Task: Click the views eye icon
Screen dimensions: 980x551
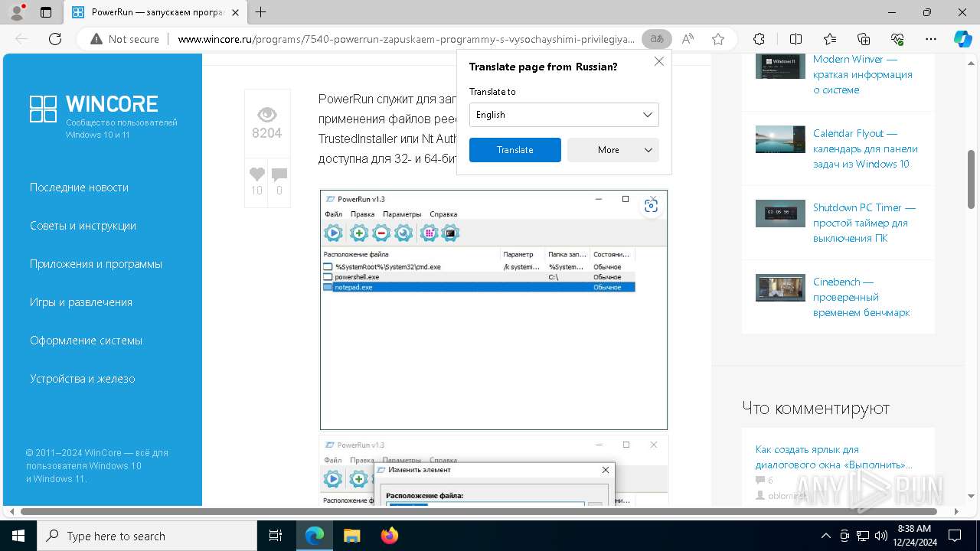Action: (x=266, y=115)
